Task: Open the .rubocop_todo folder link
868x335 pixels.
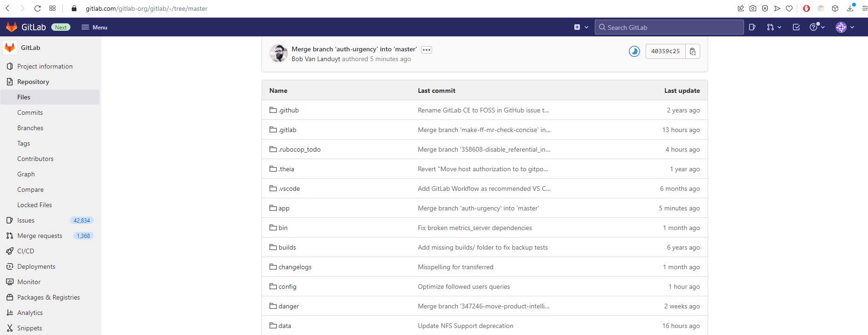Action: (x=299, y=149)
